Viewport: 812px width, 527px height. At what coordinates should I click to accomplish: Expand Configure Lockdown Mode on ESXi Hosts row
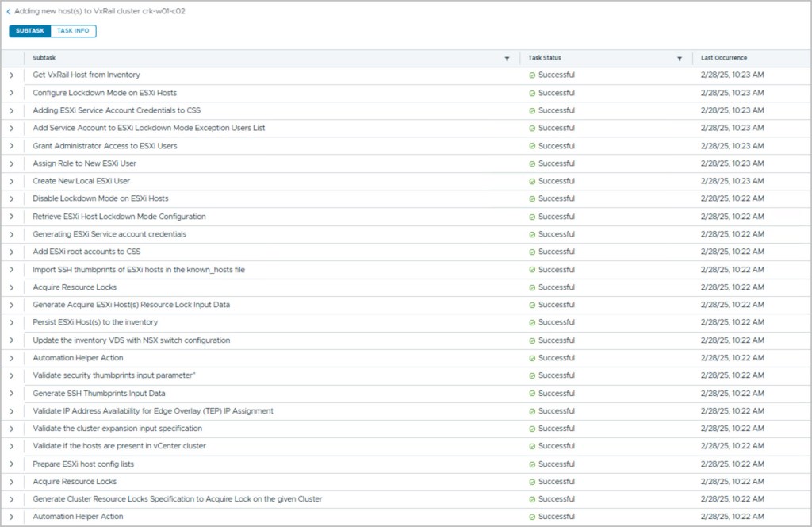pos(12,93)
